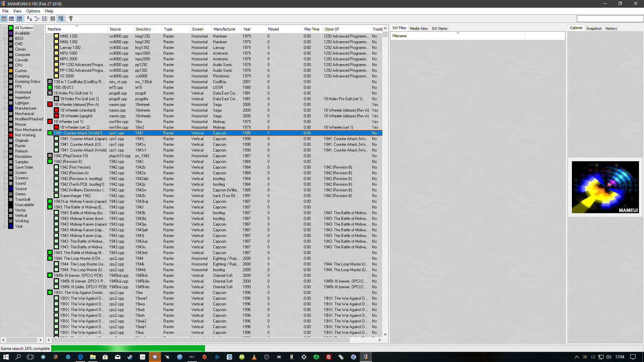Expand the Dumping Status tree node

(x=5, y=81)
